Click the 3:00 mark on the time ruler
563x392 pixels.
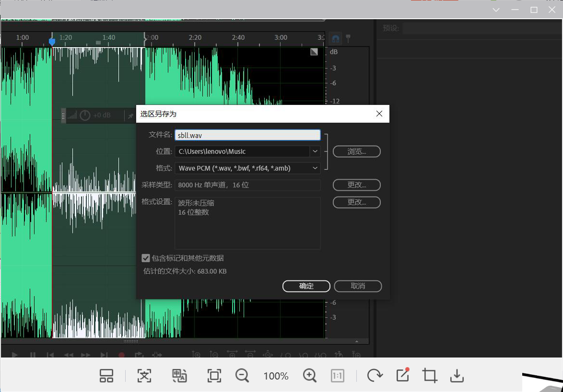[x=281, y=38]
